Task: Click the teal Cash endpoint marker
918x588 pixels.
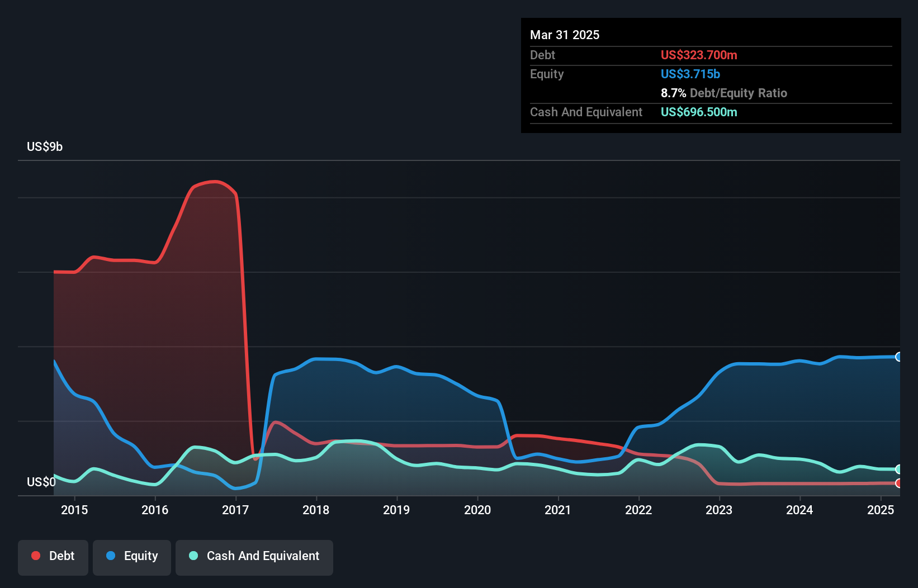Action: [x=898, y=469]
